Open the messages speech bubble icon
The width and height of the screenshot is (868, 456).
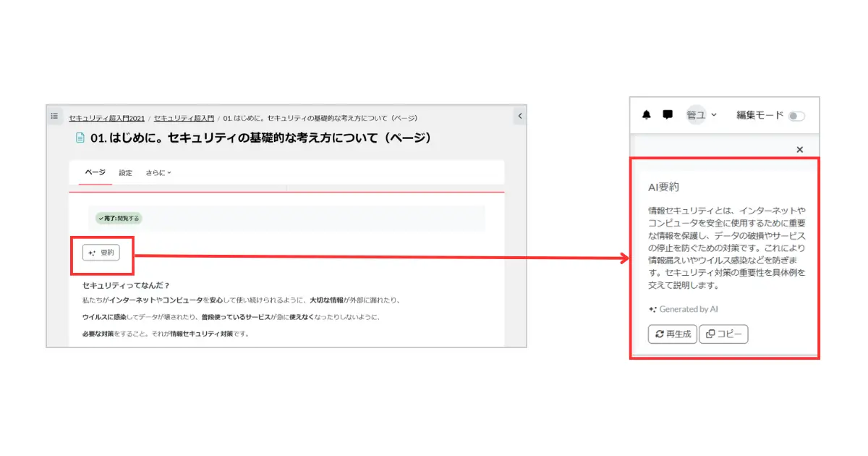[668, 114]
